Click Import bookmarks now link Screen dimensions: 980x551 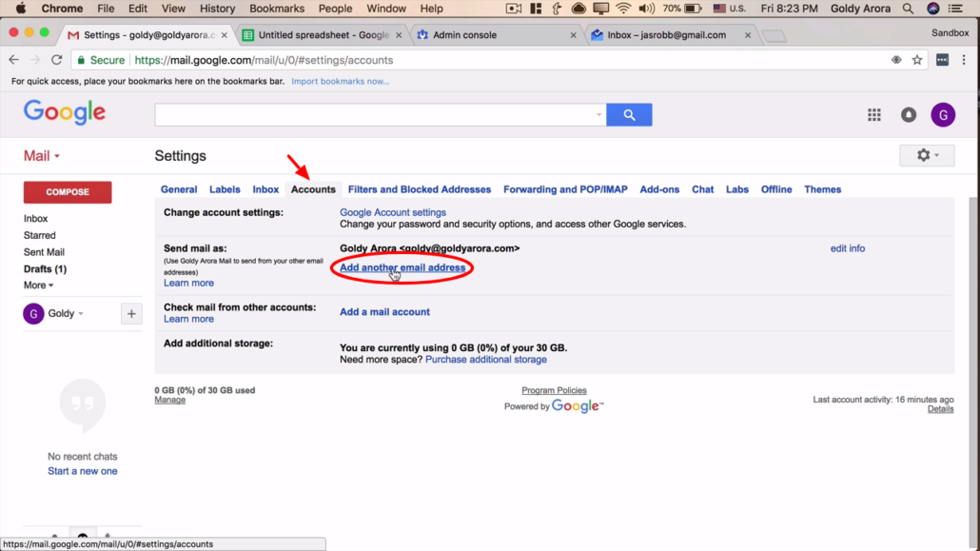(x=340, y=81)
